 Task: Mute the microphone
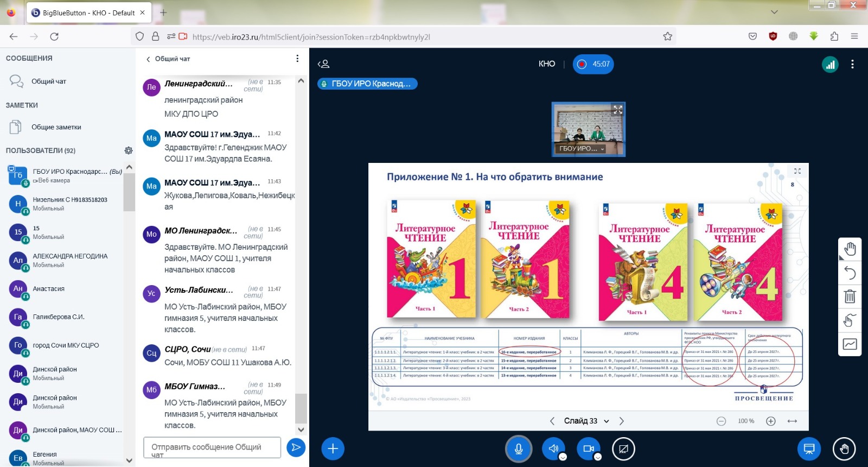point(519,449)
